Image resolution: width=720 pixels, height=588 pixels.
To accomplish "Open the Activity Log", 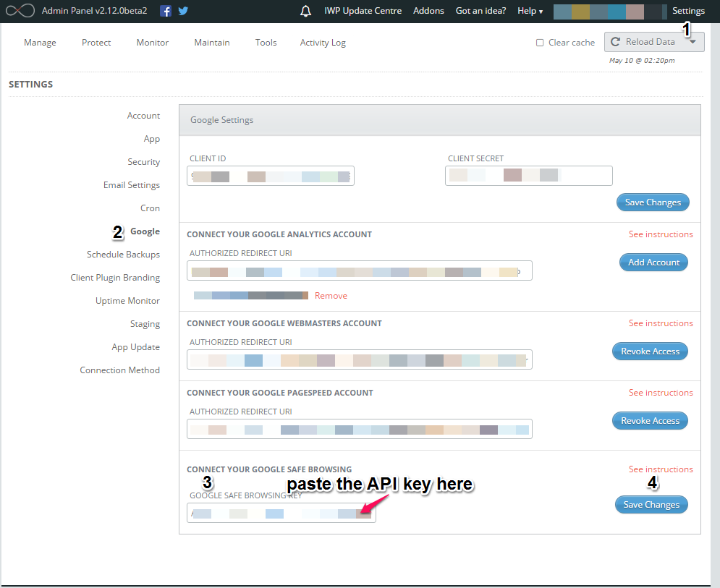I will click(323, 43).
